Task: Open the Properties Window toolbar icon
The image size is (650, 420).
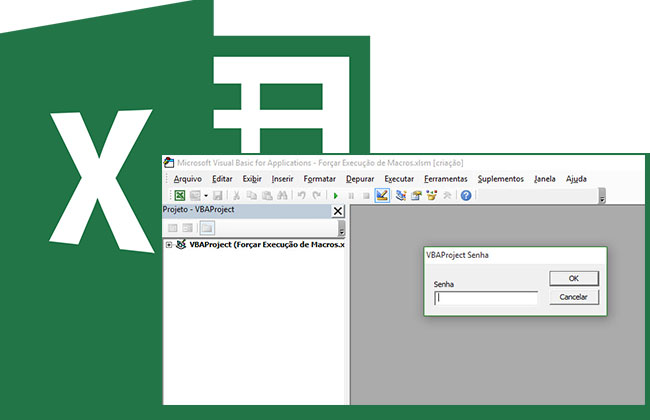Action: [x=416, y=195]
